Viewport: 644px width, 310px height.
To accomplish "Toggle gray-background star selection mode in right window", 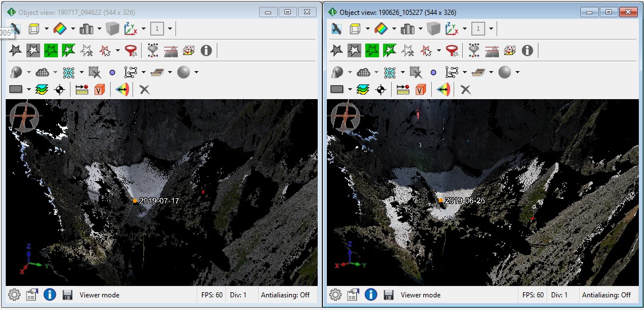I will point(355,50).
